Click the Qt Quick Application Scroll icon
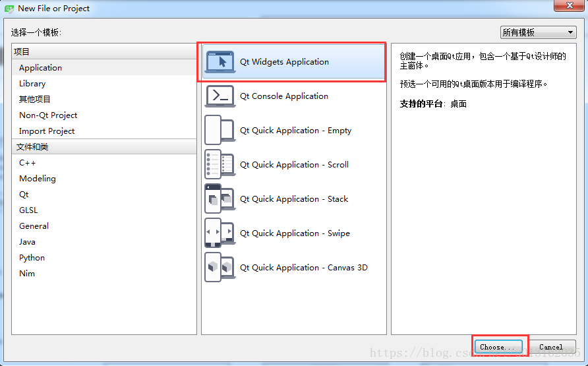The image size is (588, 366). pyautogui.click(x=220, y=164)
